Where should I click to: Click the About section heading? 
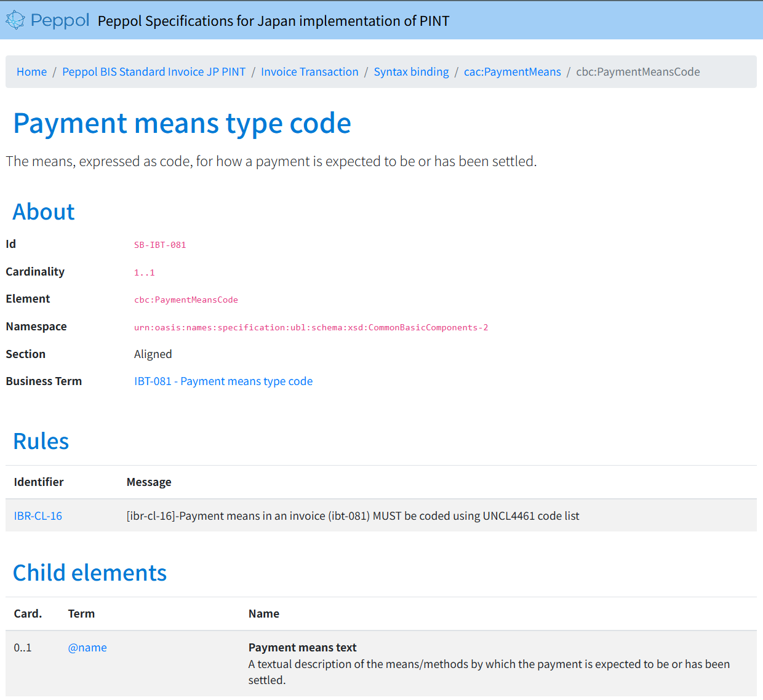pyautogui.click(x=44, y=212)
